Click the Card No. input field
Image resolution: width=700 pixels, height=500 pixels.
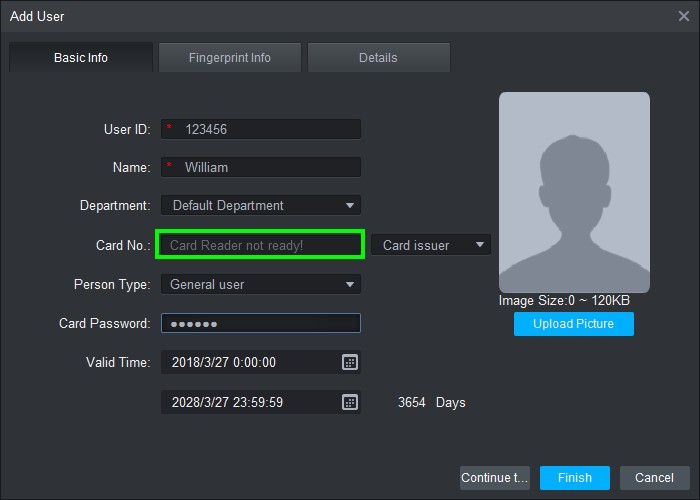coord(259,245)
